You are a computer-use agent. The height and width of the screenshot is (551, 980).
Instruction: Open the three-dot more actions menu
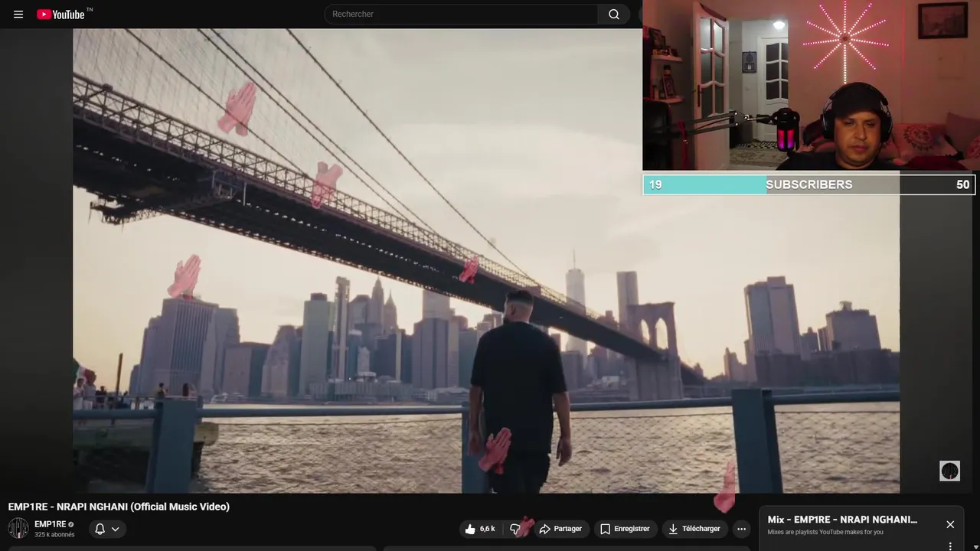click(741, 529)
